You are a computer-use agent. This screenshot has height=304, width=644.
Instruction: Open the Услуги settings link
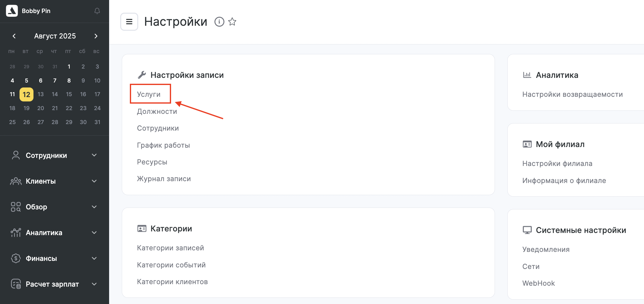point(149,94)
